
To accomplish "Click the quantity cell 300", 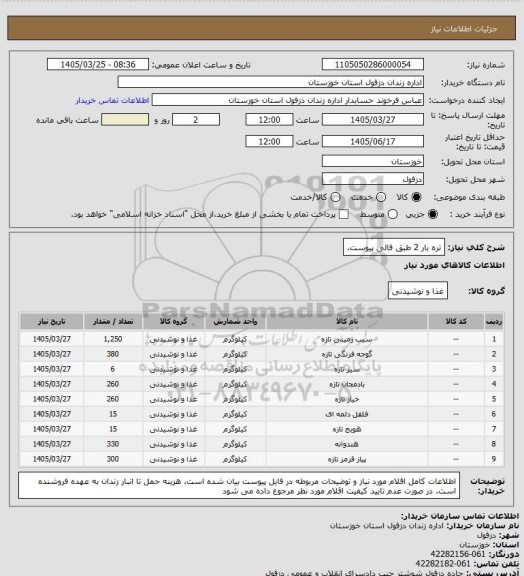I will pos(113,460).
